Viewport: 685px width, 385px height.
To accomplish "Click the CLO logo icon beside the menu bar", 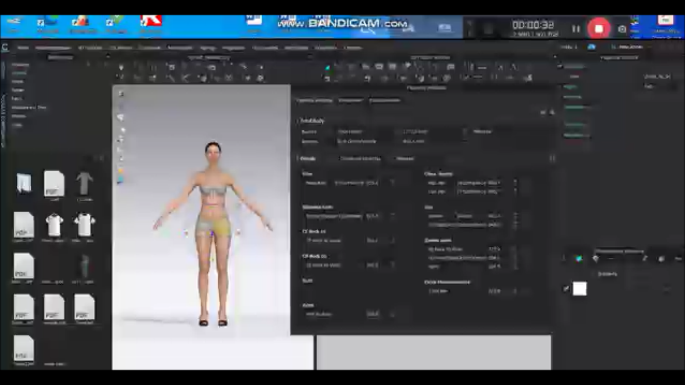I will point(5,48).
